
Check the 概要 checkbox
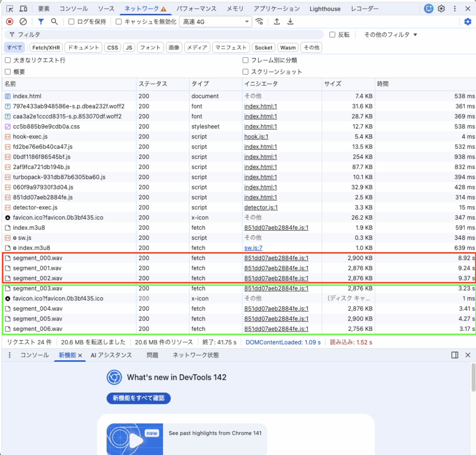pyautogui.click(x=8, y=72)
